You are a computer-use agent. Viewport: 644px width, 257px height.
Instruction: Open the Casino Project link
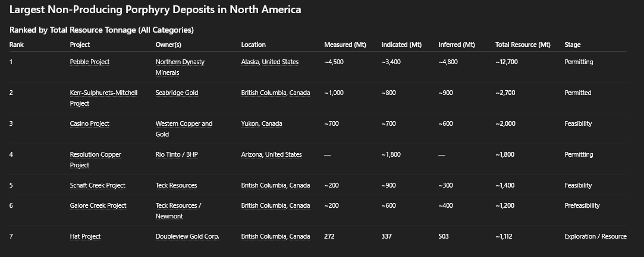pos(90,123)
